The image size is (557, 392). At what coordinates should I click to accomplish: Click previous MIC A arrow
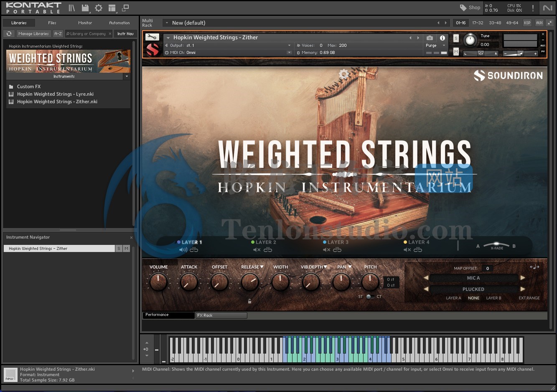426,278
